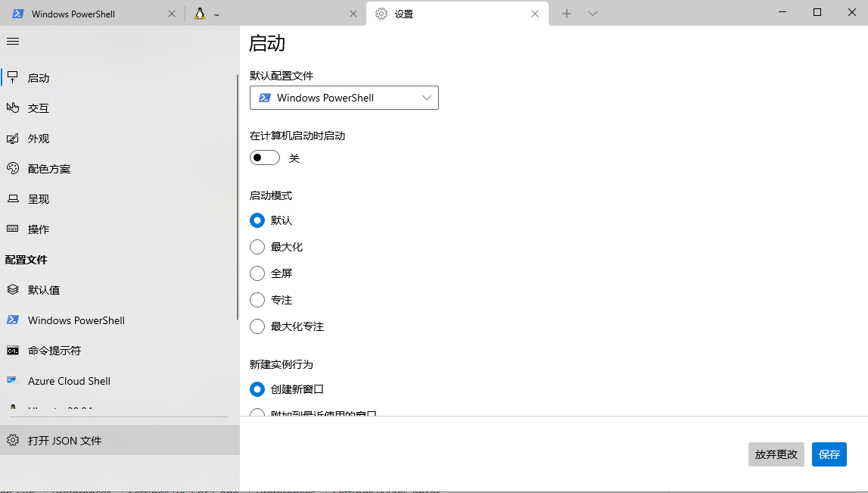868x493 pixels.
Task: Toggle 在计算机启动时启动 switch
Action: point(265,158)
